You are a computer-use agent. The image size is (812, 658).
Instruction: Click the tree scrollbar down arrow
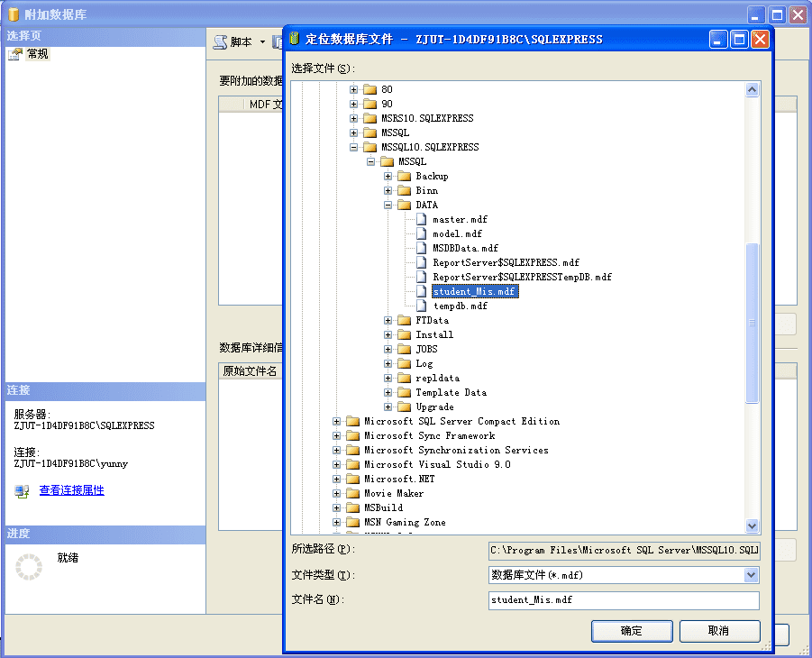point(752,525)
